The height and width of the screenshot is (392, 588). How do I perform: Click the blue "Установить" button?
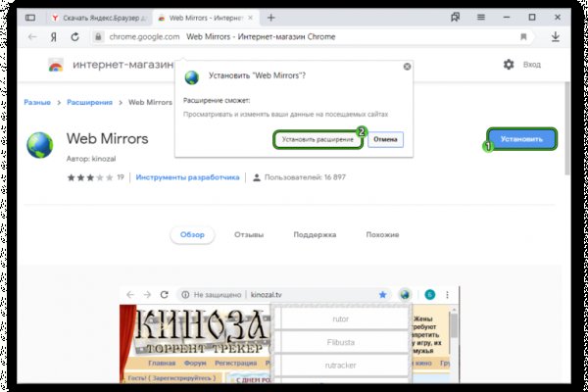[x=520, y=140]
